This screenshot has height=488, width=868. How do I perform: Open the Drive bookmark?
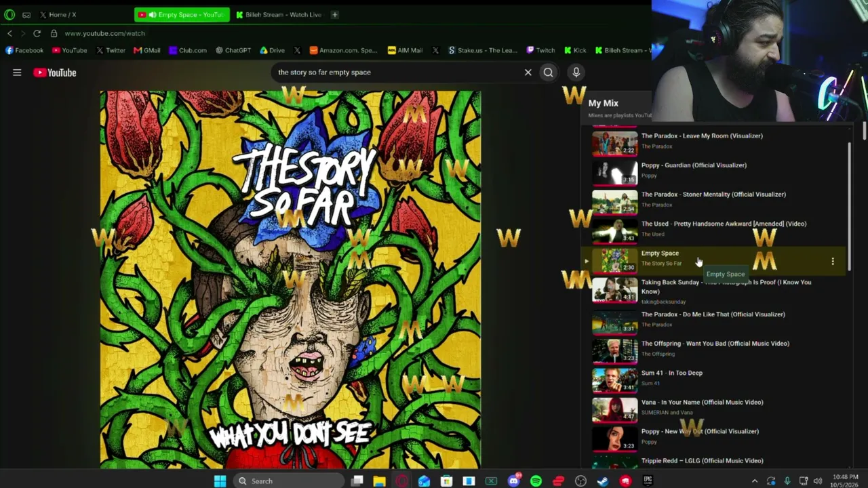point(272,50)
